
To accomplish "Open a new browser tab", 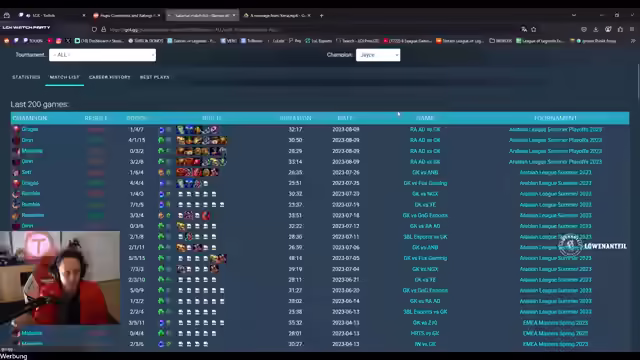I will [322, 16].
